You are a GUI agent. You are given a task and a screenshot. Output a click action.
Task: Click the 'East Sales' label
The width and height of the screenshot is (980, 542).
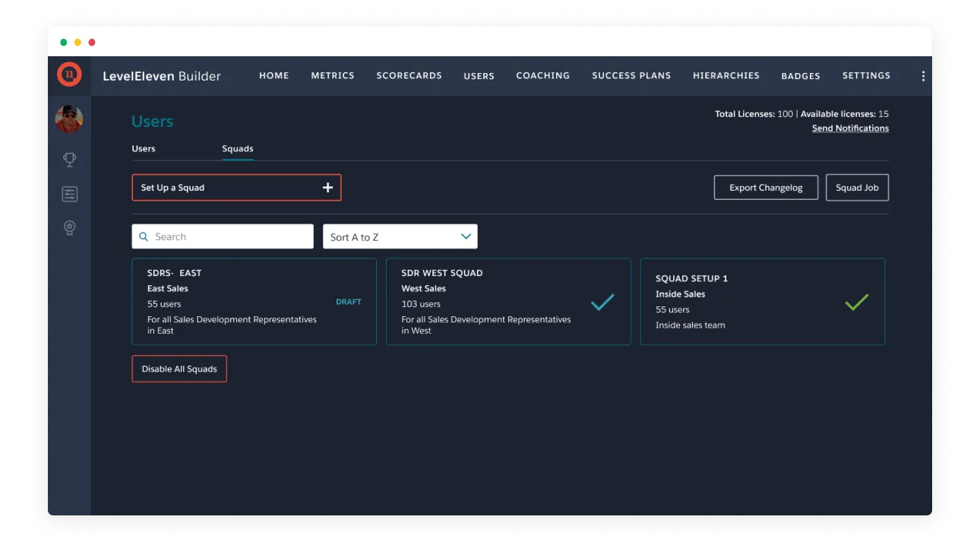[168, 289]
